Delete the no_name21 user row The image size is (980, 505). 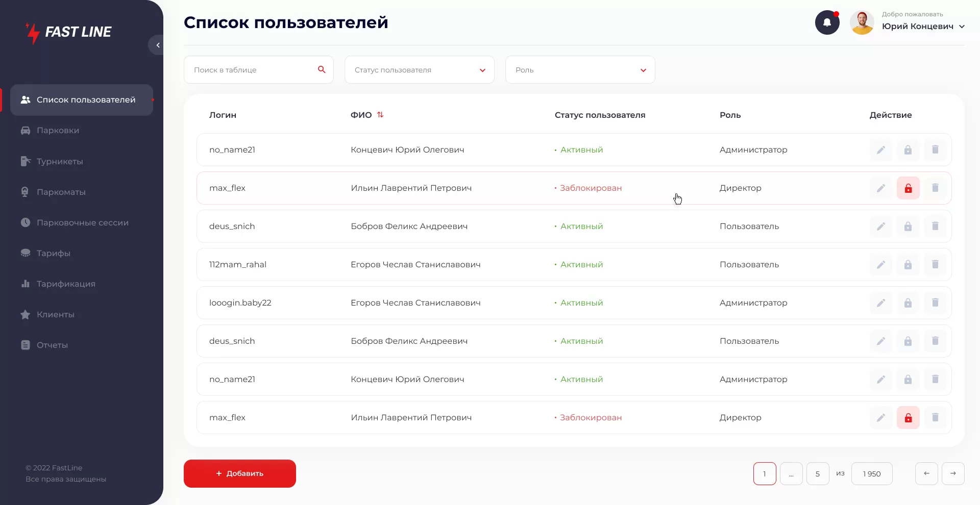tap(936, 149)
